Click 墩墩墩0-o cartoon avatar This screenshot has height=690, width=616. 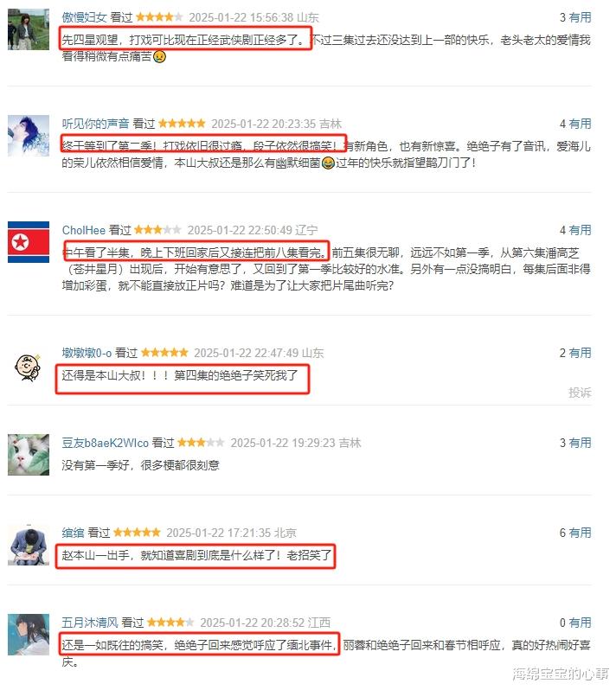(29, 367)
